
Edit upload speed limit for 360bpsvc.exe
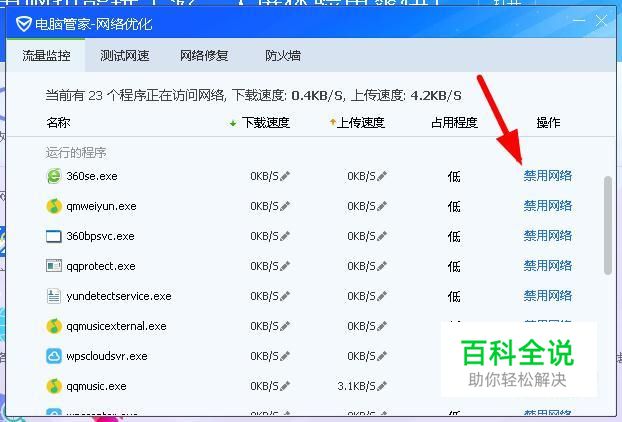(382, 236)
